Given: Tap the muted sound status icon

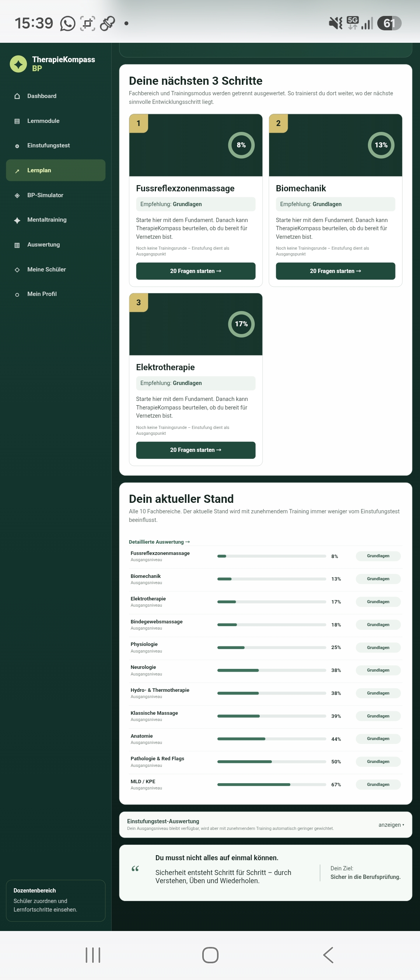Looking at the screenshot, I should click(336, 23).
